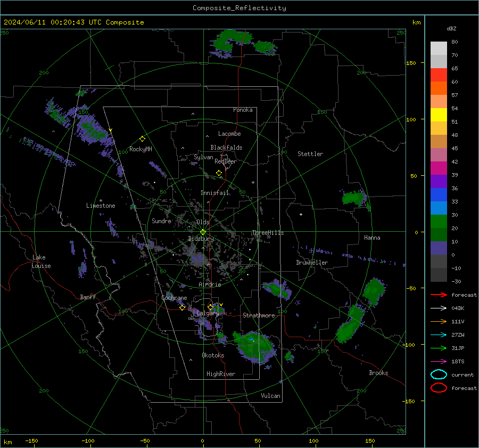Screen dimensions: 479x448
Task: Click the Composite_Reflectivity title text
Action: click(240, 8)
